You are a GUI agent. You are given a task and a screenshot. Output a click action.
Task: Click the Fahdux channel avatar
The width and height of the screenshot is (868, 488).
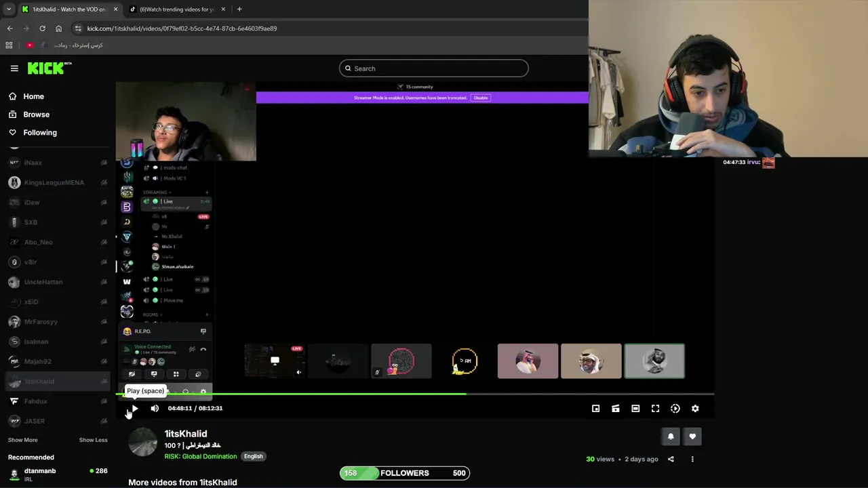tap(14, 401)
